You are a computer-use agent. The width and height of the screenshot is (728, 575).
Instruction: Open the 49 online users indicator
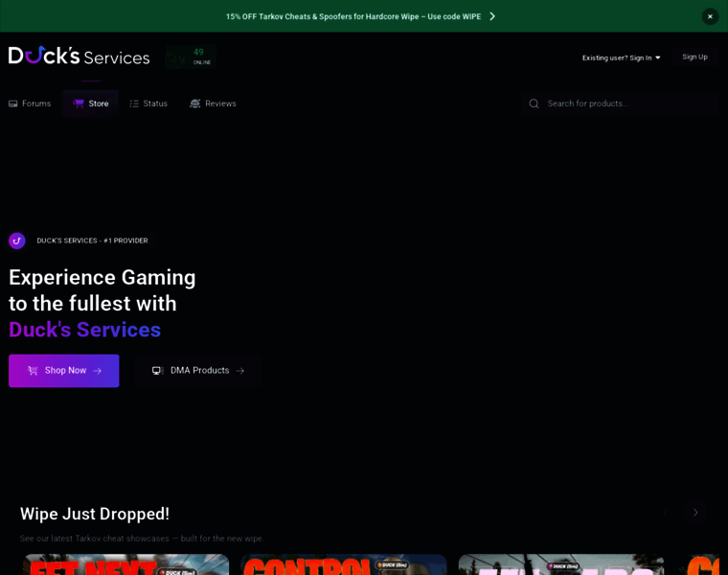point(191,57)
